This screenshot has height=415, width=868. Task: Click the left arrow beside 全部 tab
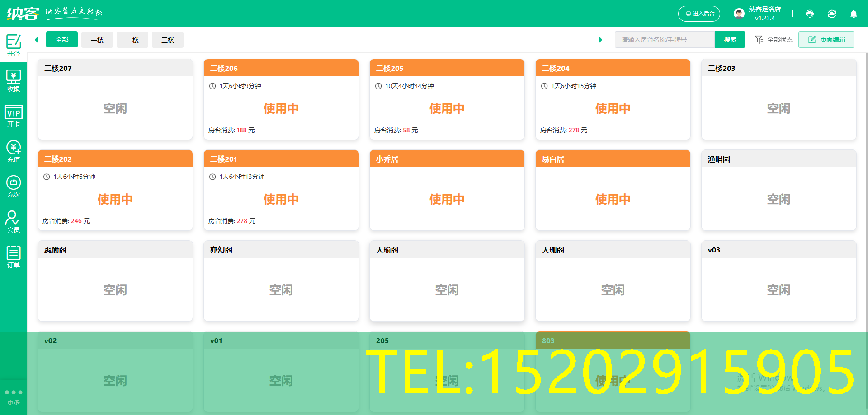37,39
